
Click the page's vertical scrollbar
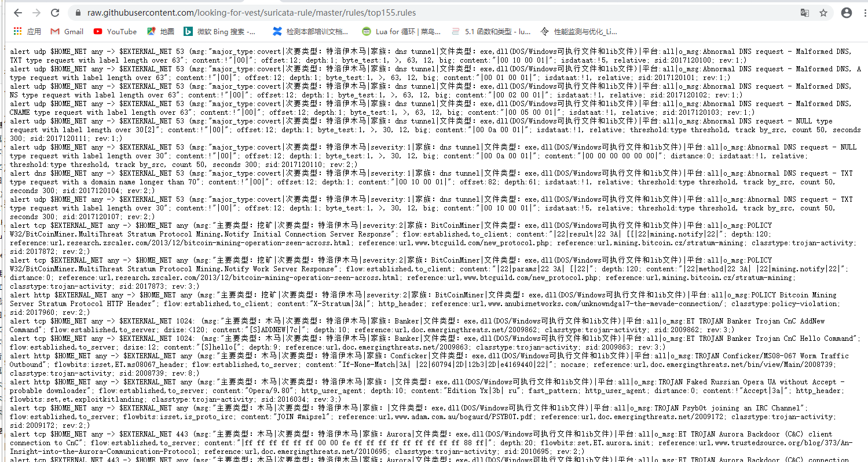pyautogui.click(x=865, y=232)
